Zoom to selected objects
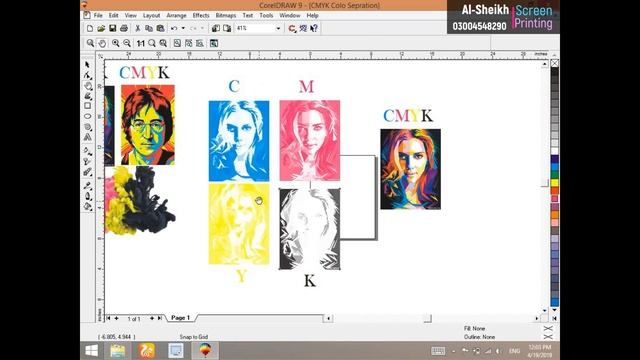640x360 pixels. pyautogui.click(x=152, y=43)
